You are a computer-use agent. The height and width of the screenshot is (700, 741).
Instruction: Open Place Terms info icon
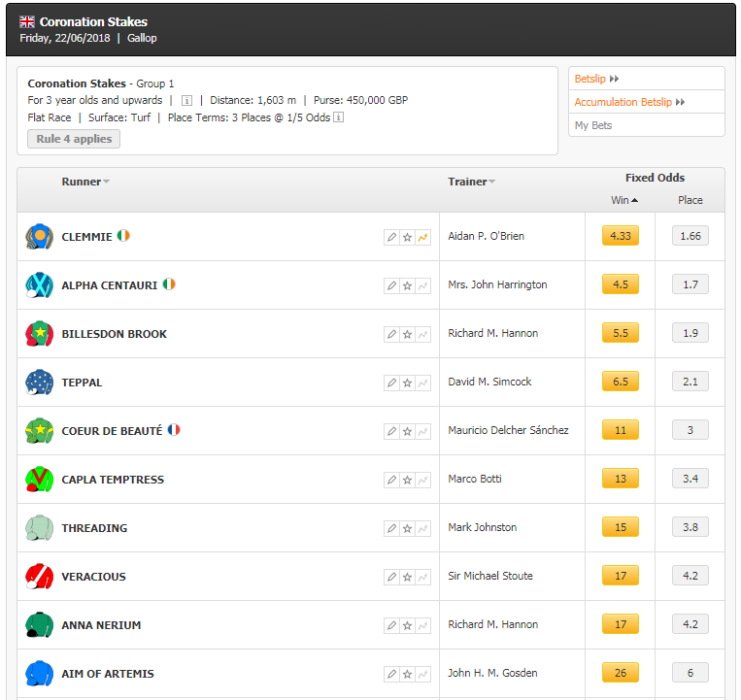click(338, 117)
